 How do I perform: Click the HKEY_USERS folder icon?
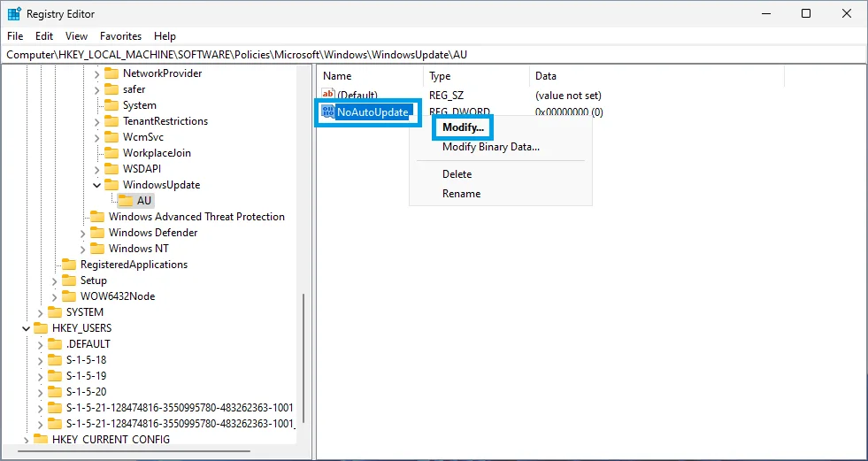[x=41, y=328]
